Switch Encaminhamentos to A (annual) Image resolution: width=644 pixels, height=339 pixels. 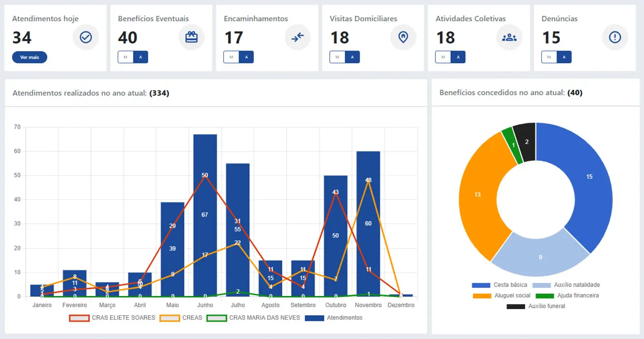tap(246, 57)
